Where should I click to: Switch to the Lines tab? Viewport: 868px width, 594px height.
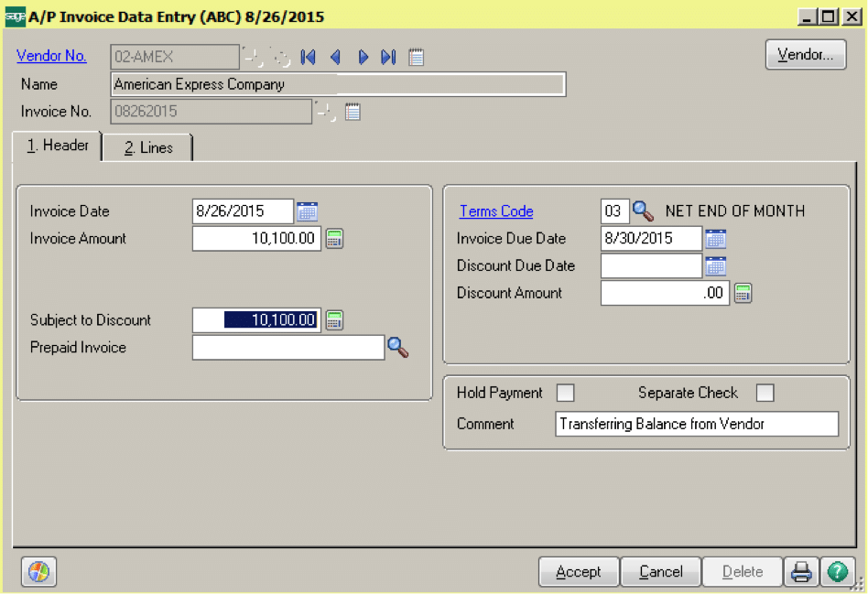click(x=148, y=147)
